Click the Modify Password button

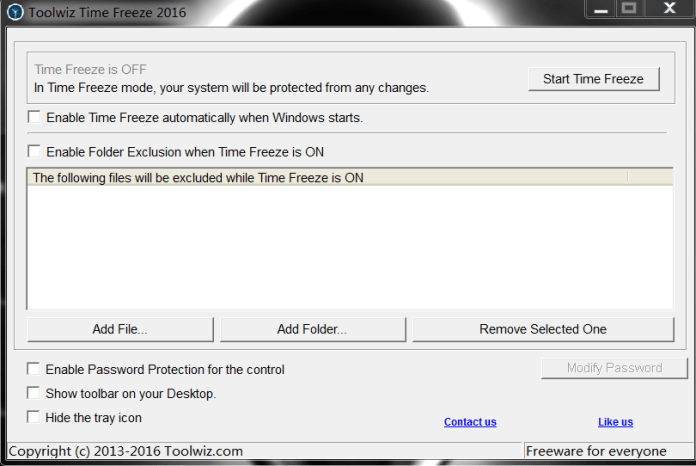pos(614,368)
